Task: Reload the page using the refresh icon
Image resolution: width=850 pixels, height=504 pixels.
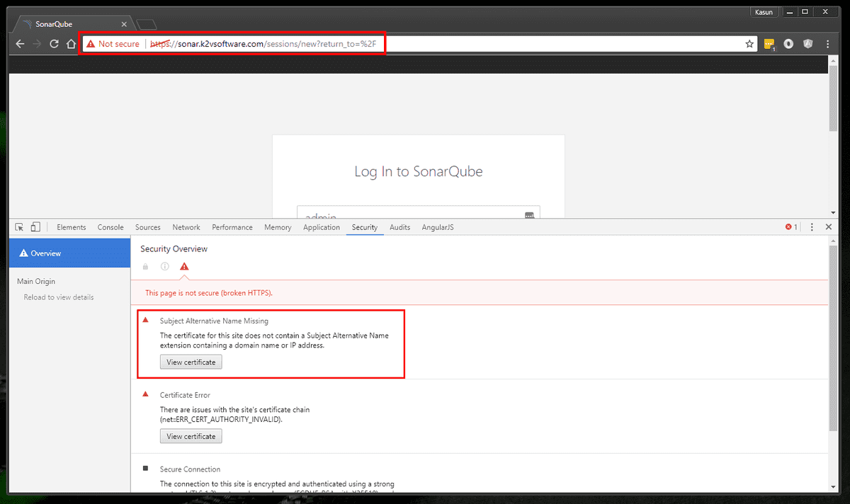Action: [54, 43]
